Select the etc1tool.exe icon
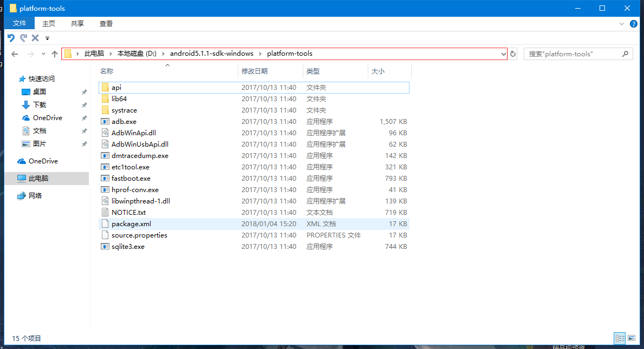This screenshot has height=349, width=644. tap(105, 167)
